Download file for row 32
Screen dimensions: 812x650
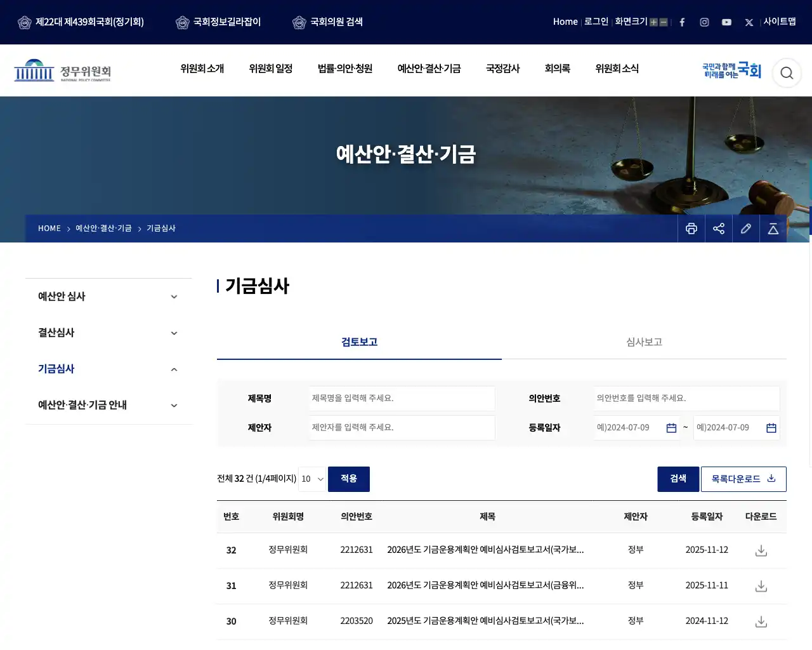coord(761,550)
